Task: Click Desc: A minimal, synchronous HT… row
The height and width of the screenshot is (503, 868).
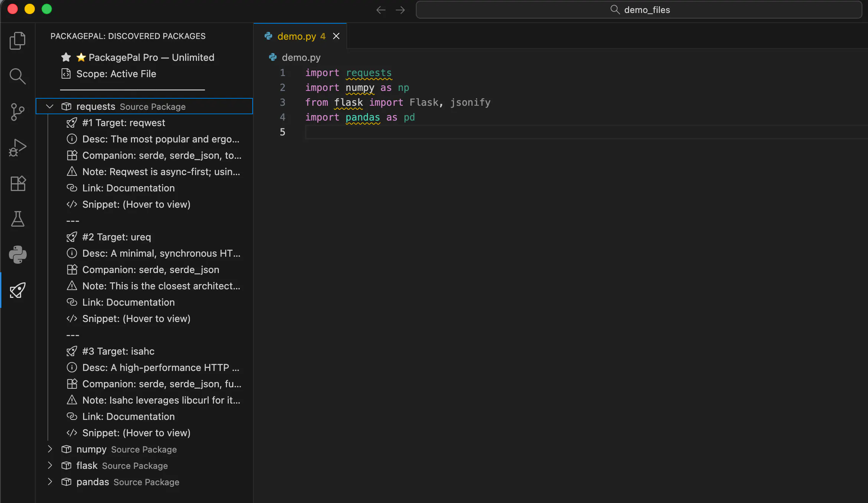Action: pyautogui.click(x=145, y=253)
